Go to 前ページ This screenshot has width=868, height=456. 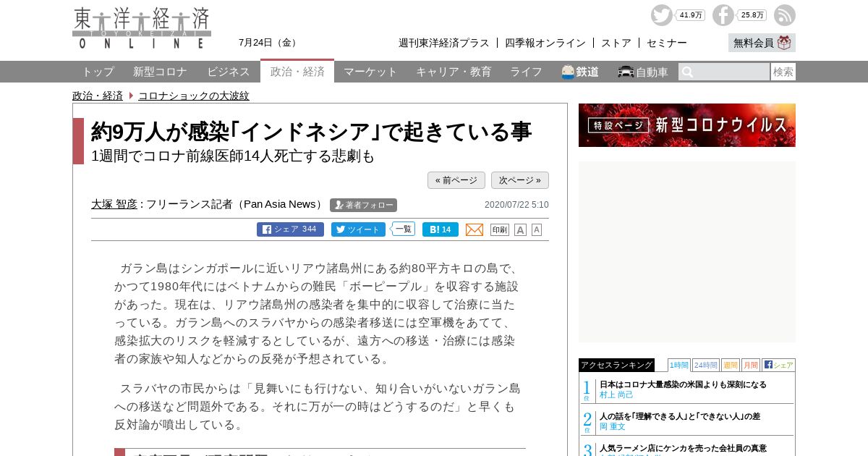tap(456, 180)
